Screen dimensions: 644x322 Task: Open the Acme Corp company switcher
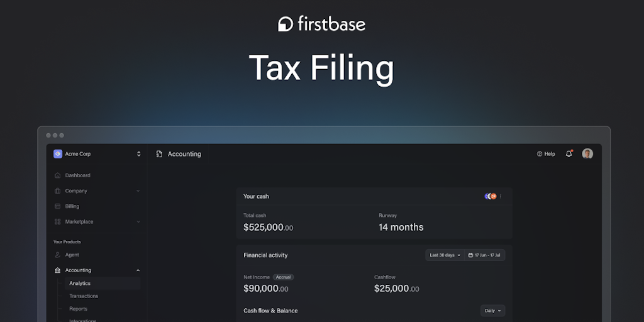click(138, 153)
